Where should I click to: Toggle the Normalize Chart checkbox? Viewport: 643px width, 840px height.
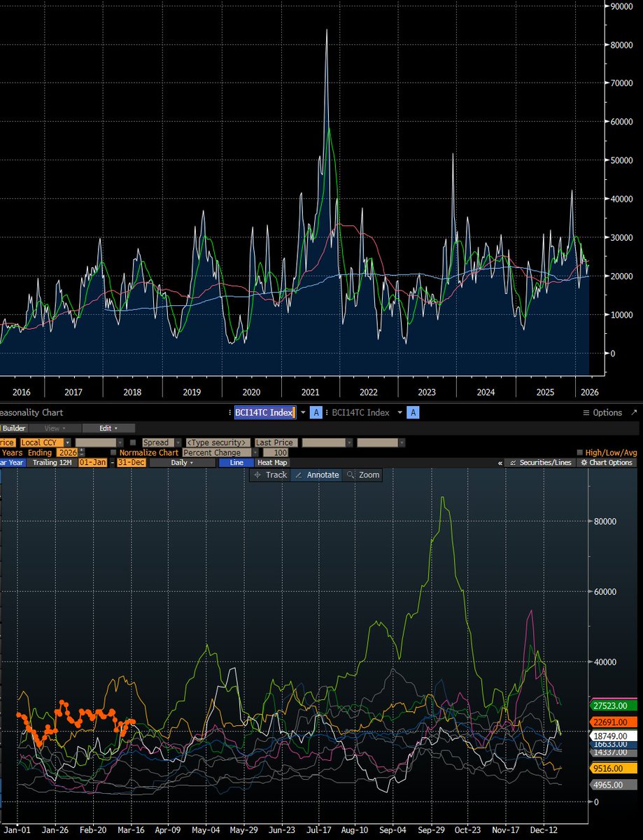(x=113, y=453)
